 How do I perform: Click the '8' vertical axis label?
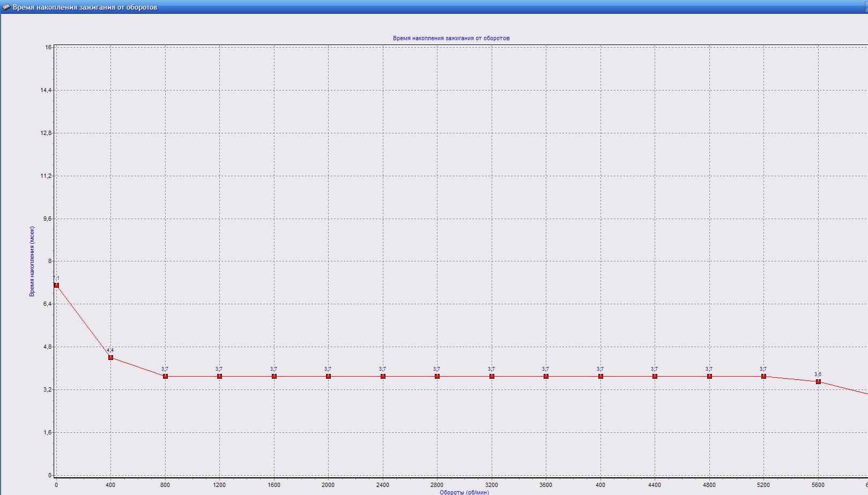(50, 261)
